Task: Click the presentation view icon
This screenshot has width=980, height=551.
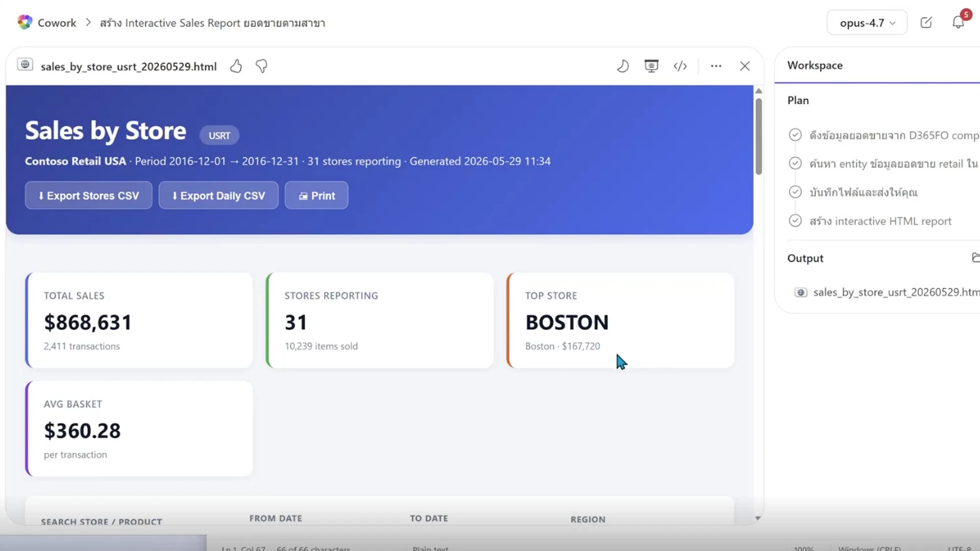Action: point(651,66)
